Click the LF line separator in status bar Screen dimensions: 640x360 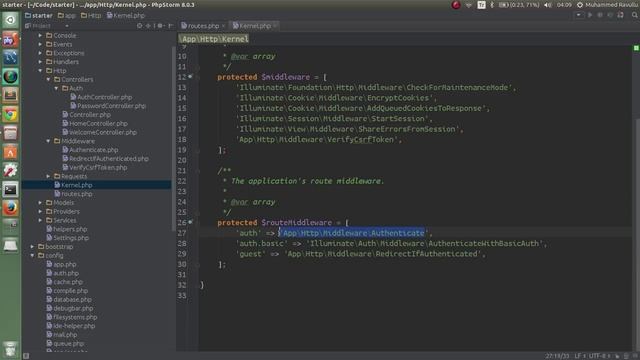(580, 356)
